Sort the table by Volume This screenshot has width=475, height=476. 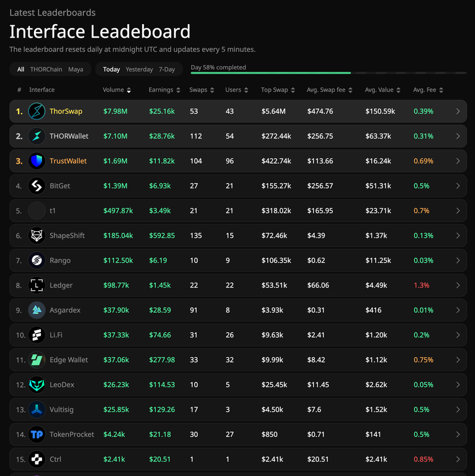point(117,90)
